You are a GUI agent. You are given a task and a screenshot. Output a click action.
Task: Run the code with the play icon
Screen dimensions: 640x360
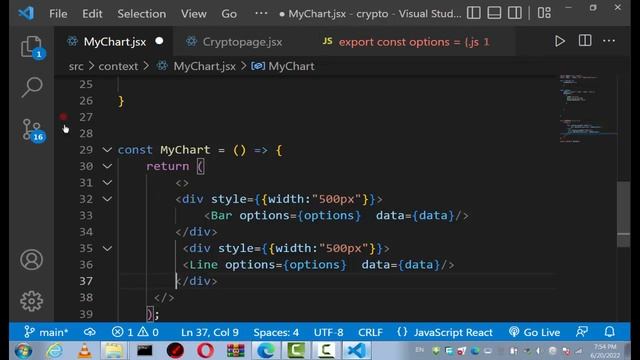click(x=560, y=41)
